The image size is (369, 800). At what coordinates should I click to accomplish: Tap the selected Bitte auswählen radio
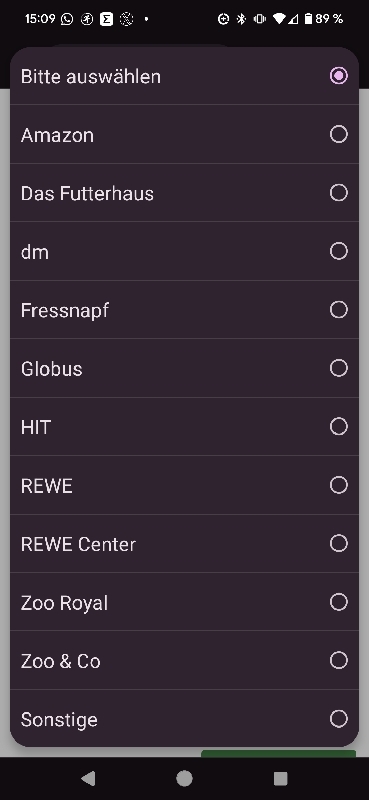[x=338, y=76]
